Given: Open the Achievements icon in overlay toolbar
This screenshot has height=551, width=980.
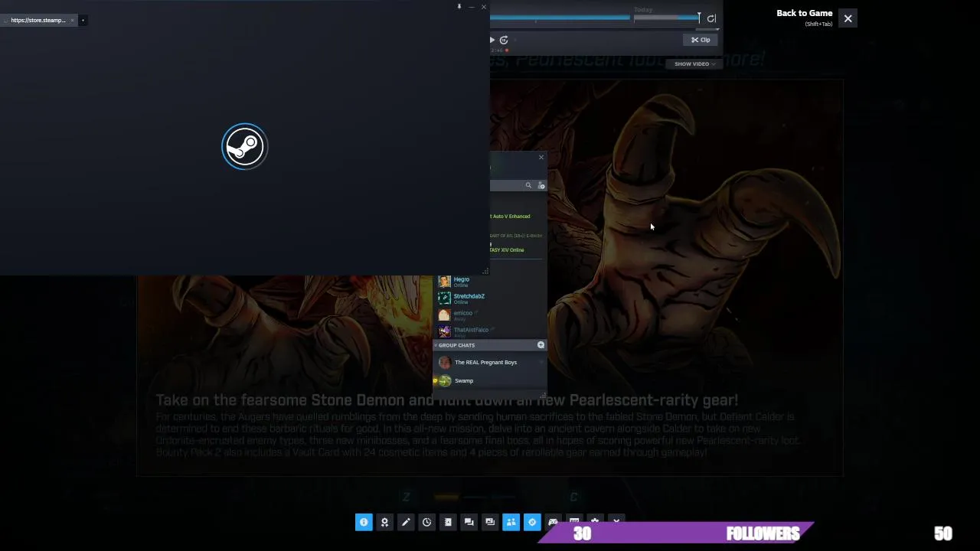Looking at the screenshot, I should click(x=384, y=522).
